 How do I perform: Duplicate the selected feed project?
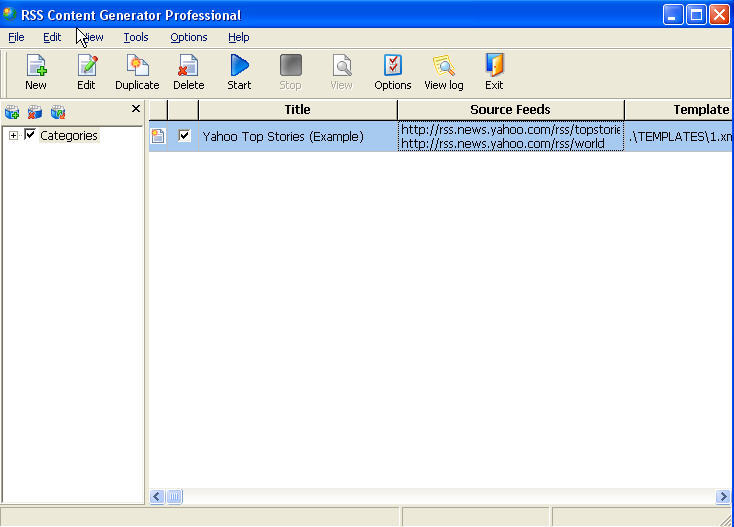137,72
